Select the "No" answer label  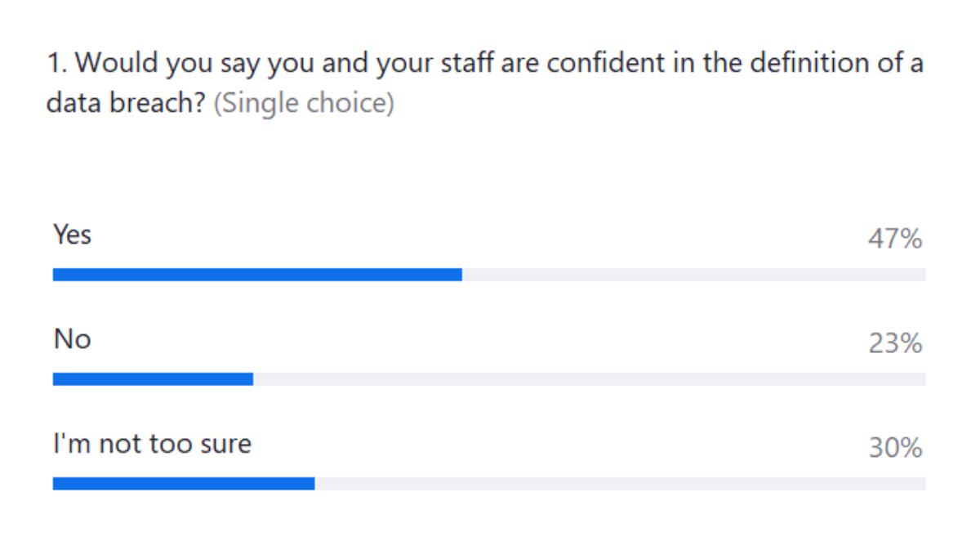72,339
